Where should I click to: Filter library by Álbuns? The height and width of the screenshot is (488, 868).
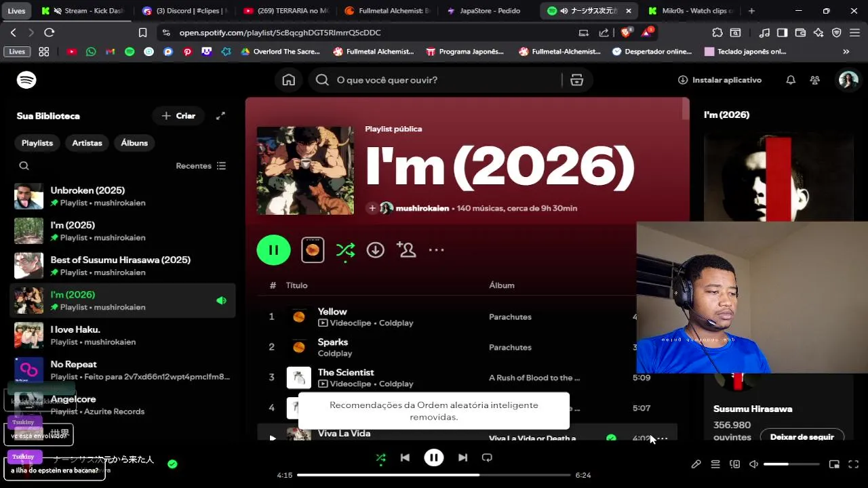[134, 143]
